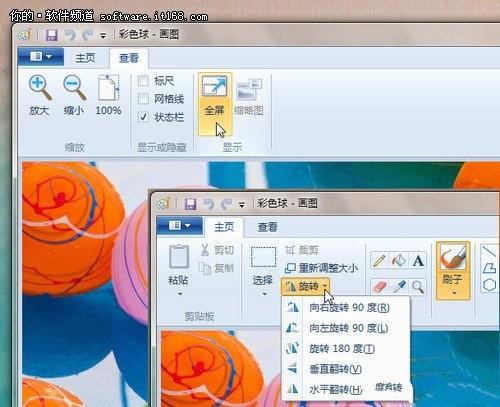500x407 pixels.
Task: Select the text tool A icon
Action: 418,260
